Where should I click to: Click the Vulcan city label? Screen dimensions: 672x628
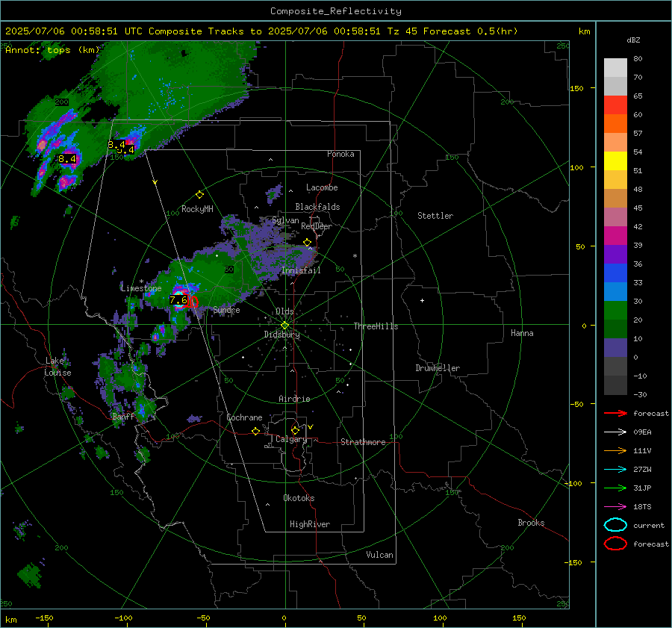(380, 555)
